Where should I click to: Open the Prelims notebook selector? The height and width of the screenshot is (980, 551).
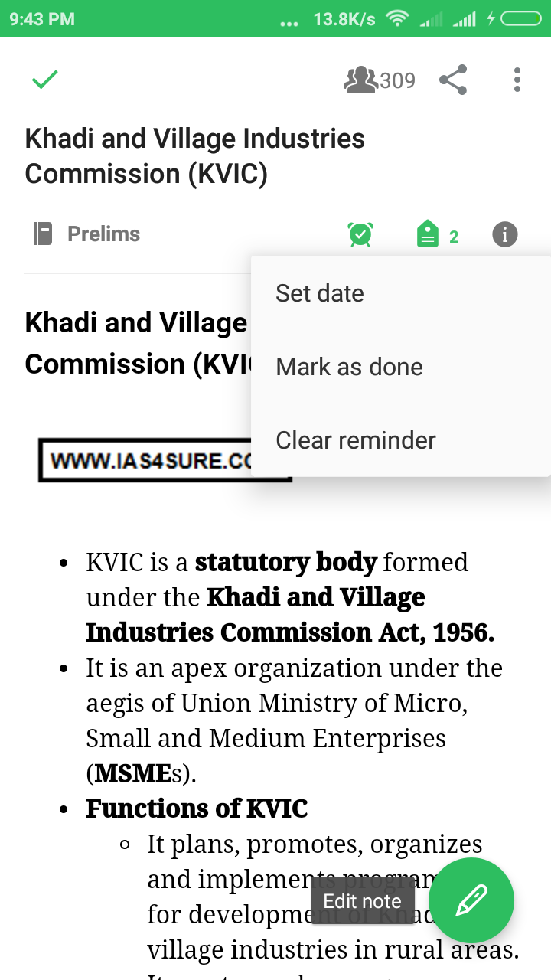[x=103, y=234]
